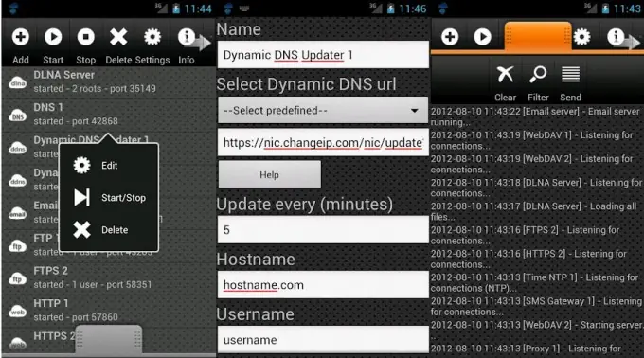Viewport: 644px width, 358px height.
Task: Edit the Update every minutes field
Action: click(x=323, y=230)
